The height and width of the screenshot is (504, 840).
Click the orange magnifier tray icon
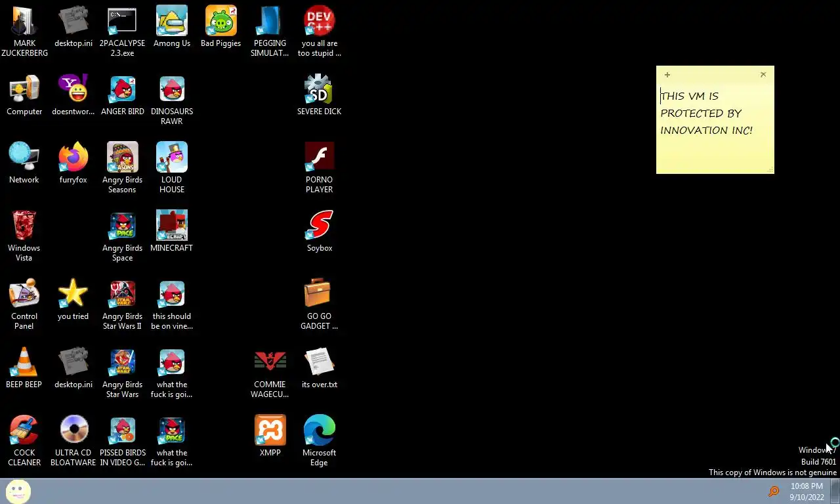[774, 492]
